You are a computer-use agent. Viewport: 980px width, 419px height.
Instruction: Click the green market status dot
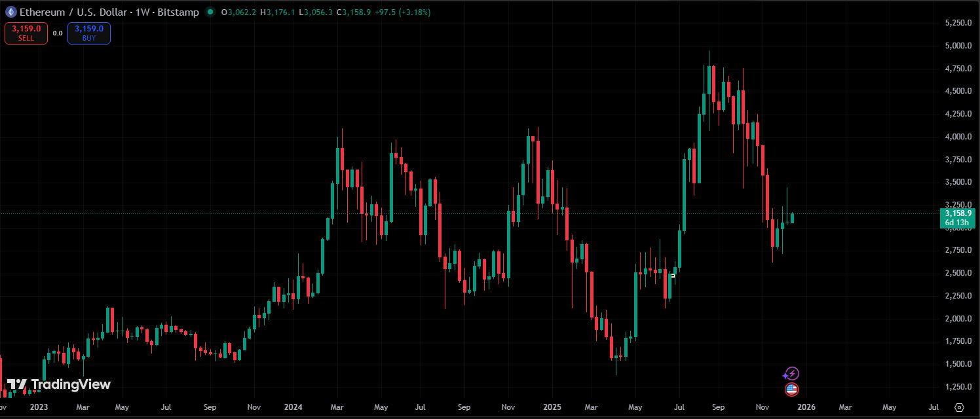pos(210,12)
